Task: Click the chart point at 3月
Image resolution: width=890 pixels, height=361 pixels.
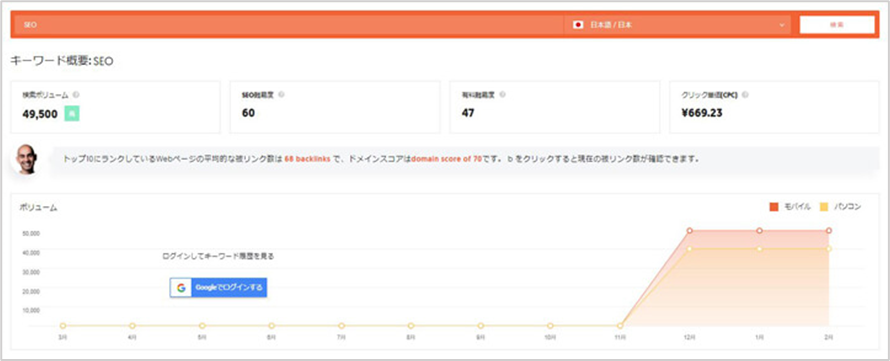Action: (63, 326)
